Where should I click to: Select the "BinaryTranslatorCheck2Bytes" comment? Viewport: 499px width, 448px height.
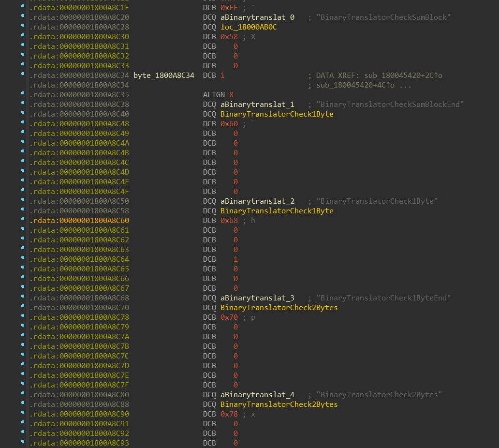pyautogui.click(x=379, y=395)
